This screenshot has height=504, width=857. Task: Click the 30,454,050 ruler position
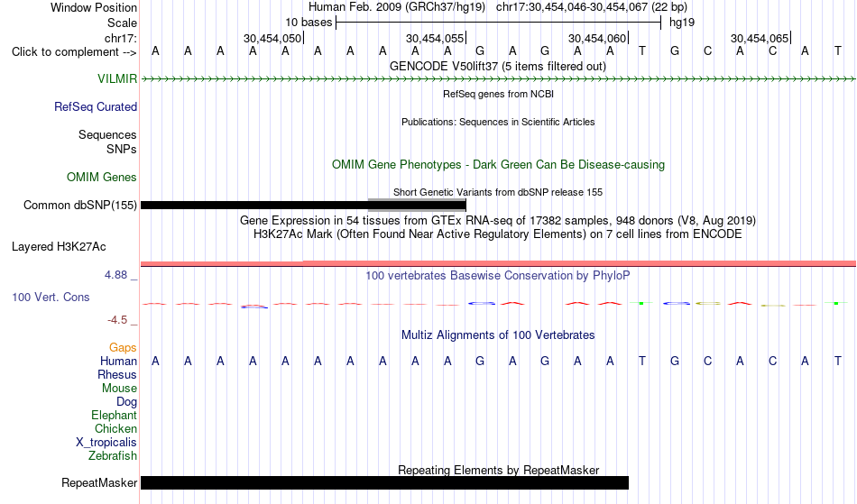tap(272, 38)
